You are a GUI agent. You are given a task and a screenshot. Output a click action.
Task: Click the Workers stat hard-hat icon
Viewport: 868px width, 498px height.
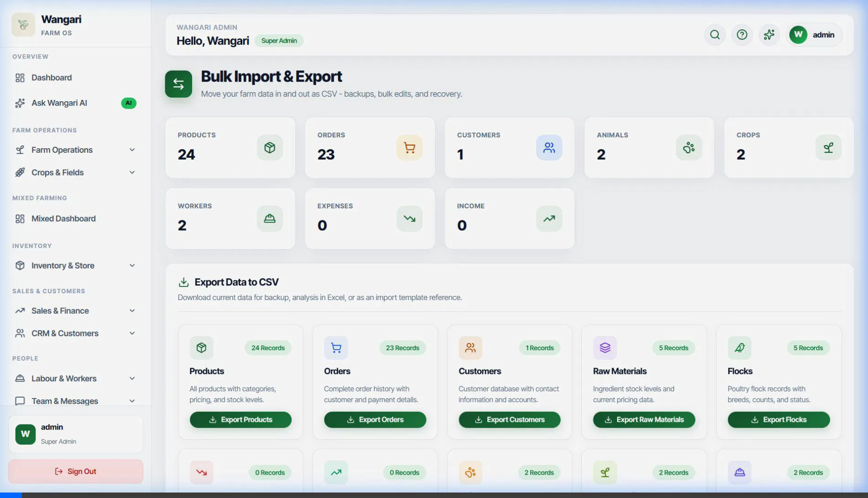pyautogui.click(x=270, y=219)
